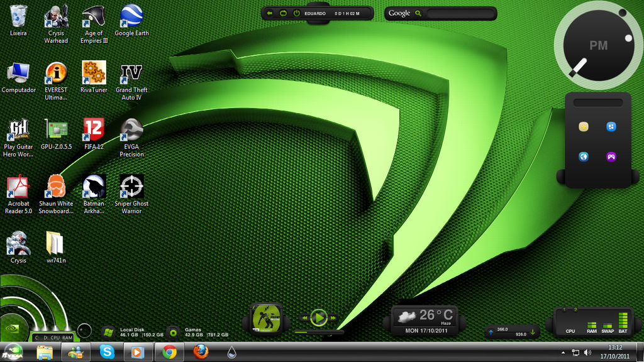Open Skype from the taskbar
Image resolution: width=644 pixels, height=362 pixels.
107,353
